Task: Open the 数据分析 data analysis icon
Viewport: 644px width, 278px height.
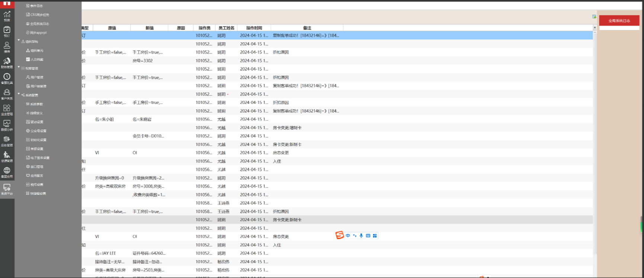Action: (x=7, y=125)
